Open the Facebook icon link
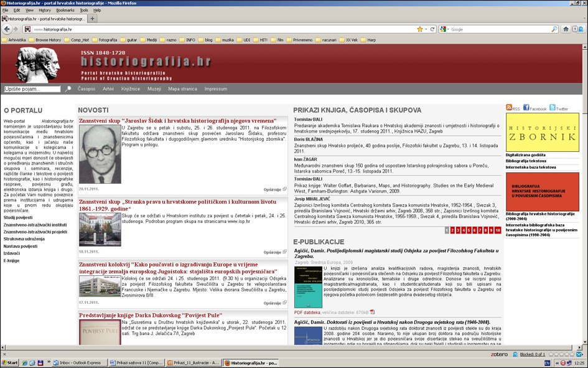Viewport: 588px width, 368px height. [x=526, y=108]
